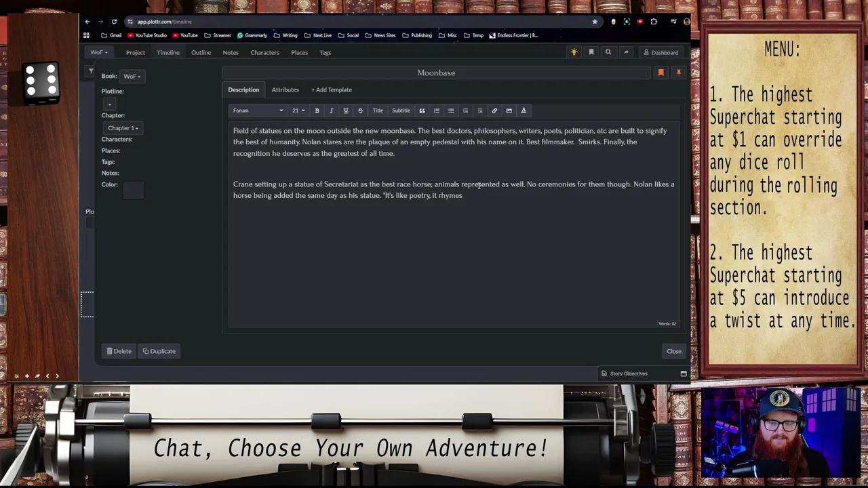Screen dimensions: 868x488
Task: Switch to the Attributes tab
Action: (285, 89)
